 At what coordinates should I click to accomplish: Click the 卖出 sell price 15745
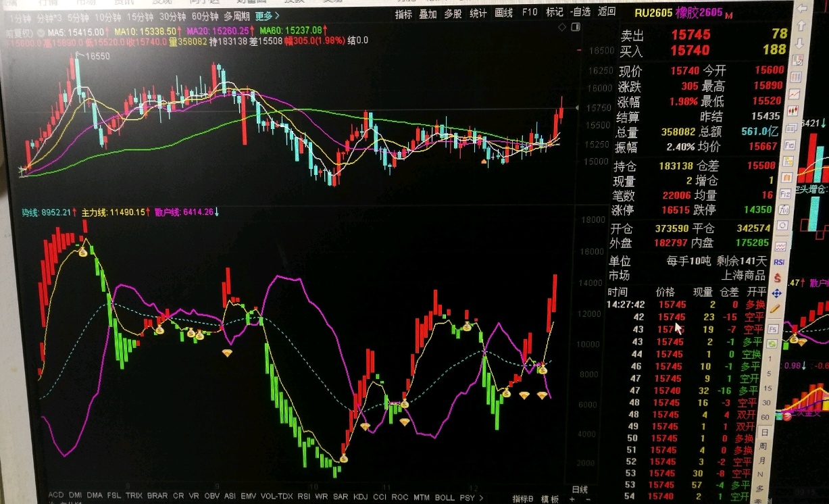point(690,34)
